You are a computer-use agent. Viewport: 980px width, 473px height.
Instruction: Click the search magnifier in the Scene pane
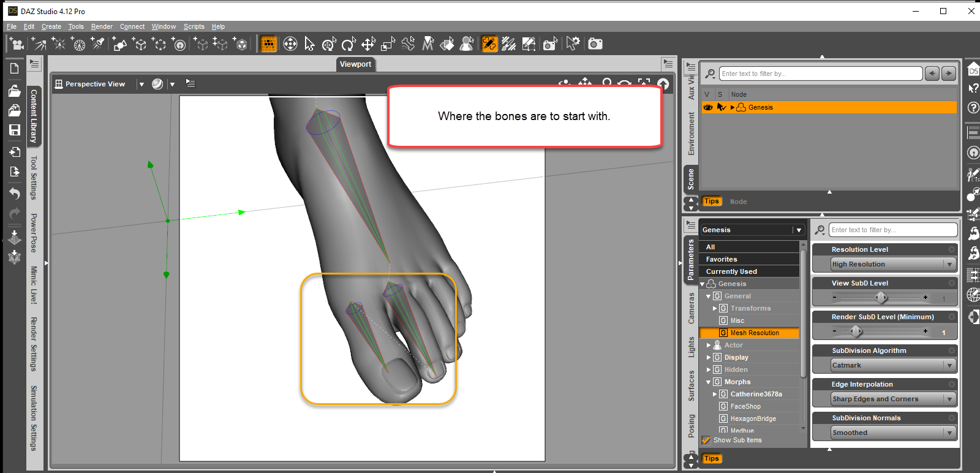click(710, 74)
